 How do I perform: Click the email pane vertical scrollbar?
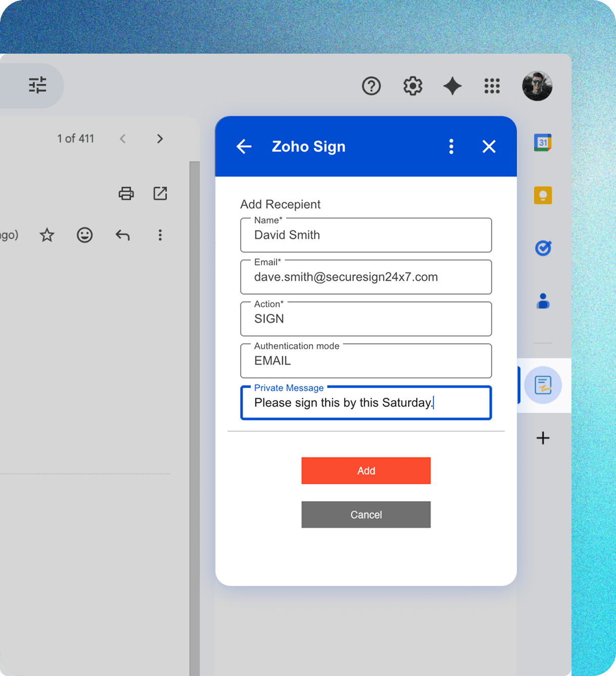click(x=195, y=418)
